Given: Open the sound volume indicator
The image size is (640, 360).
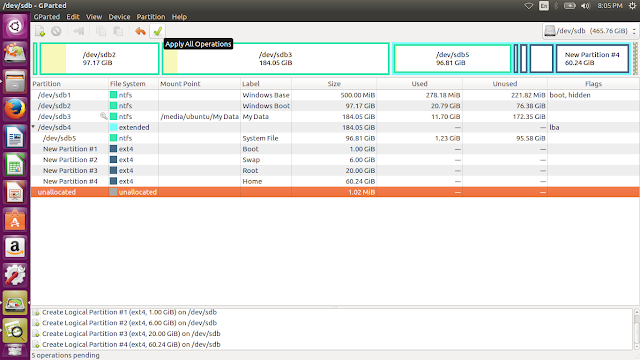Looking at the screenshot, I should [586, 6].
